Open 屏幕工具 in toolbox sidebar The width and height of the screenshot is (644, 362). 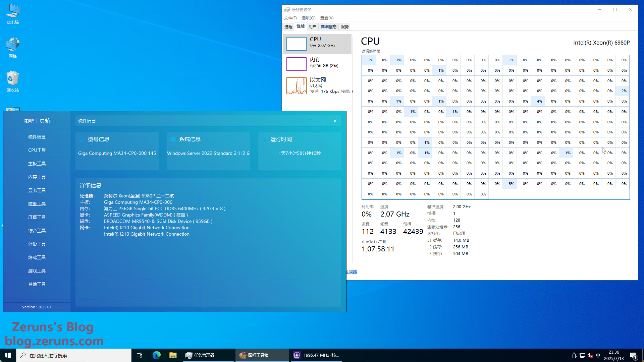tap(37, 217)
